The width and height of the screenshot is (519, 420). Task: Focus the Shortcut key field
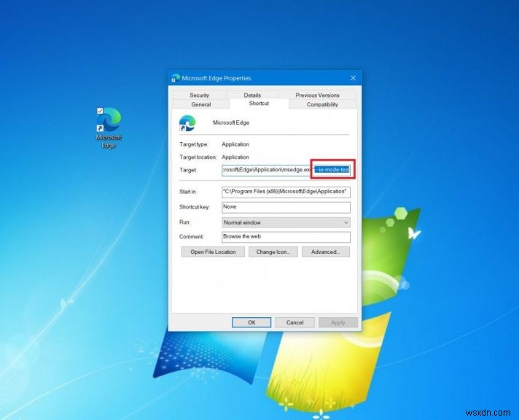coord(286,207)
